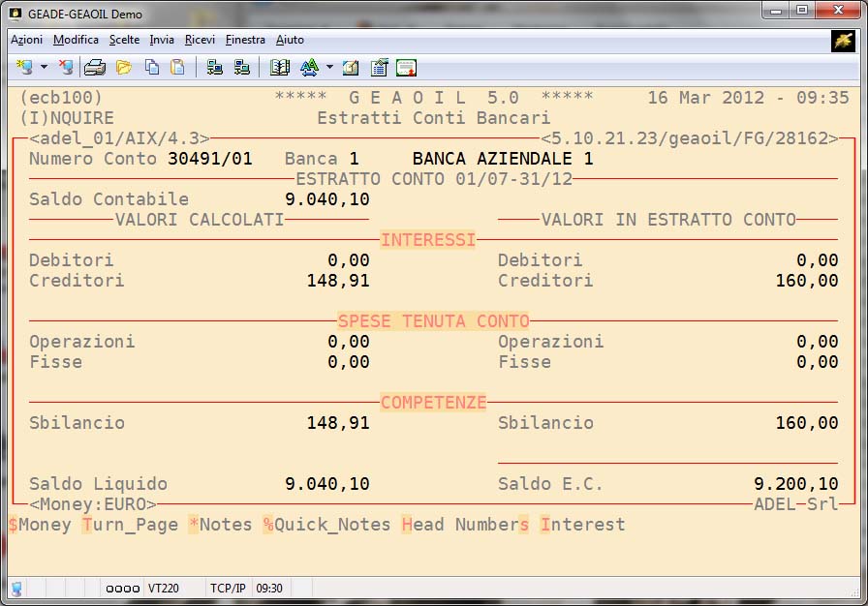Click the new connection toolbar icon
This screenshot has height=606, width=868.
(25, 68)
